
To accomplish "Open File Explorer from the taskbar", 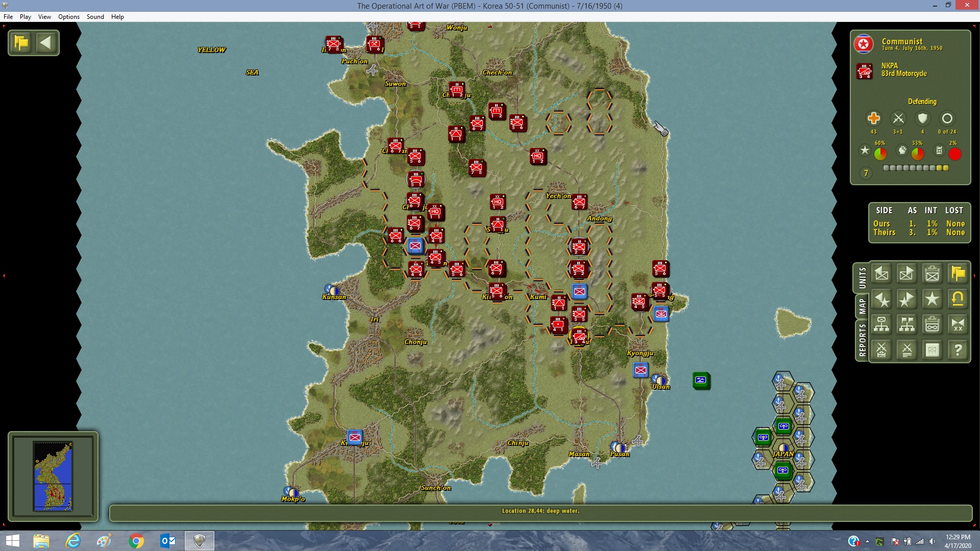I will click(x=41, y=541).
